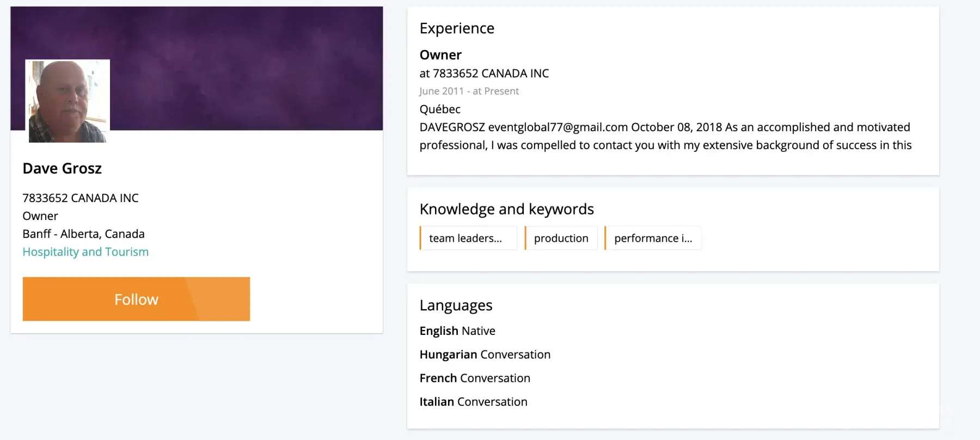The height and width of the screenshot is (440, 980).
Task: Click the Experience section heading
Action: (457, 28)
